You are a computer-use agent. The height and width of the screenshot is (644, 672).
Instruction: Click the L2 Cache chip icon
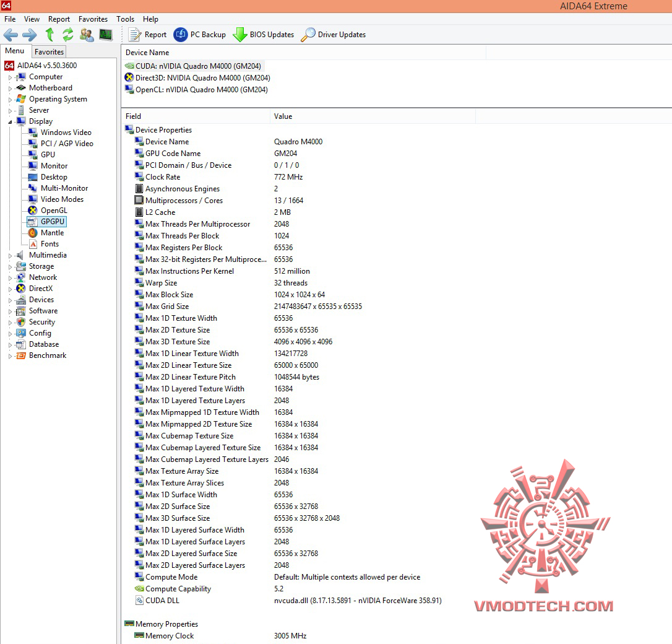click(x=139, y=212)
